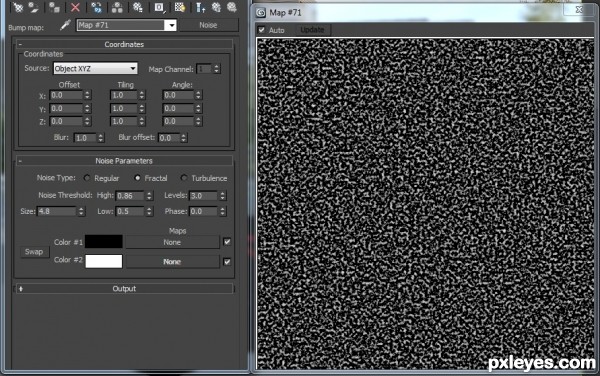Viewport: 600px width, 376px height.
Task: Click Assign Material to Selection icon
Action: point(54,7)
